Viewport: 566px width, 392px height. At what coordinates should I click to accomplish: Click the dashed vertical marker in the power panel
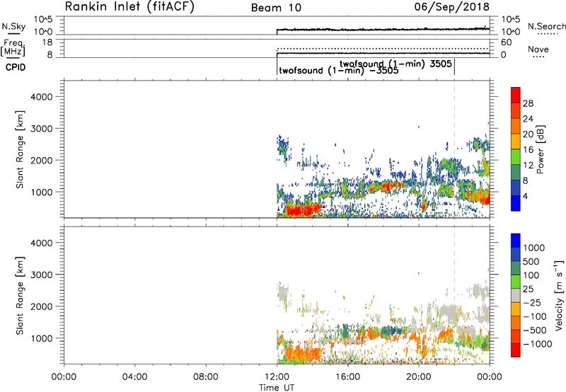tap(454, 148)
